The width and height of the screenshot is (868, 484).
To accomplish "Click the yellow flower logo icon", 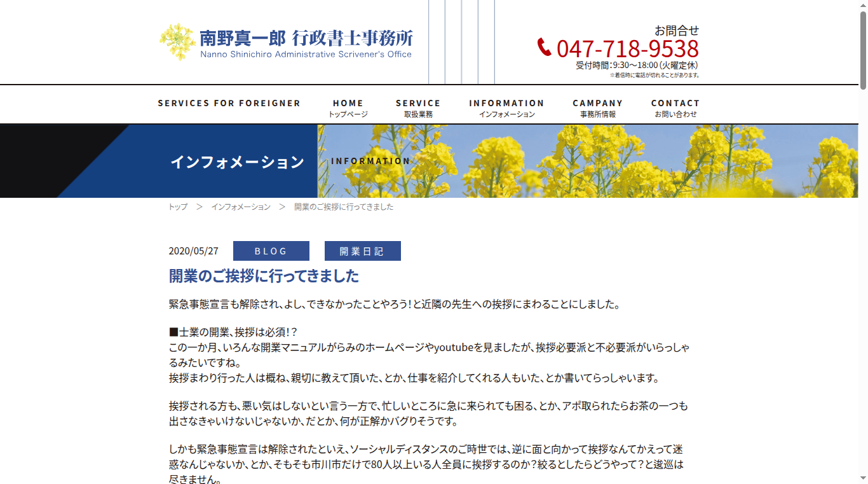I will pyautogui.click(x=177, y=42).
